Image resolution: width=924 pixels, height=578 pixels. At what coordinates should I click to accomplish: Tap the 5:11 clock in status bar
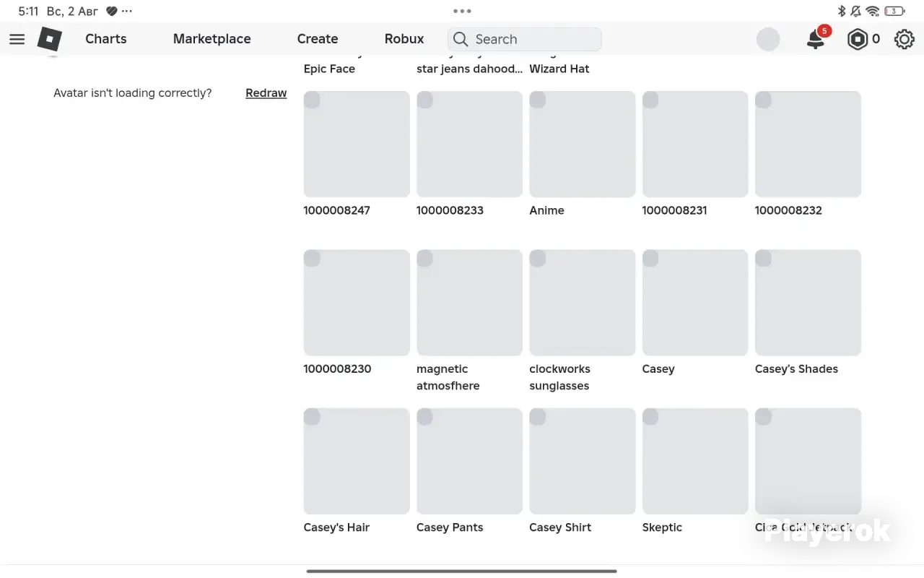tap(28, 12)
